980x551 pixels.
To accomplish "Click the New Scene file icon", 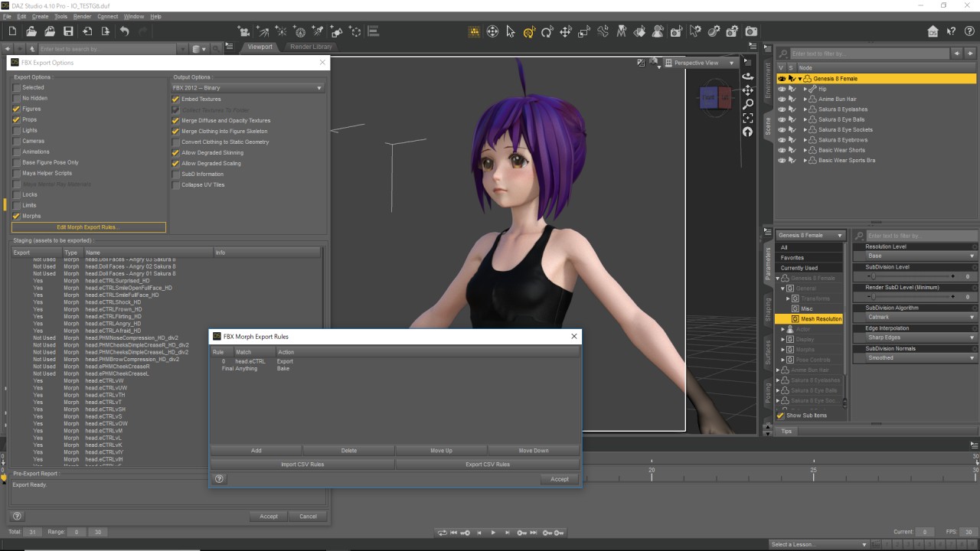I will [x=12, y=31].
